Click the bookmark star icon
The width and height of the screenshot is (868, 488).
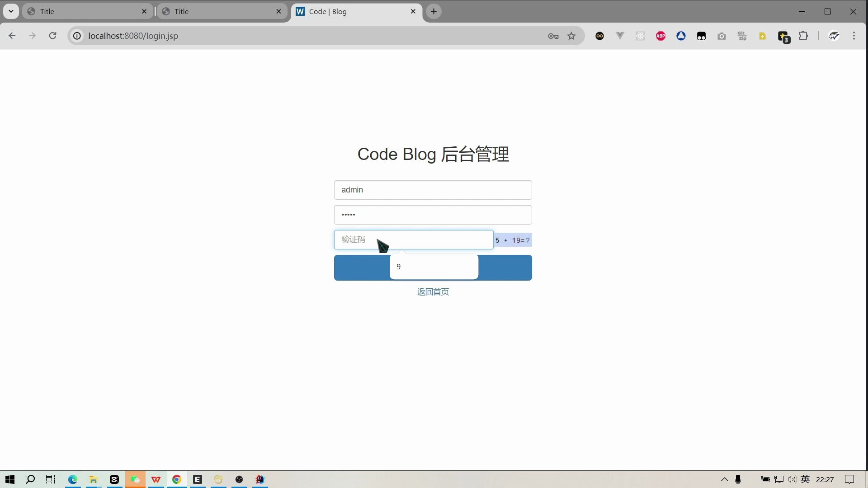[571, 36]
